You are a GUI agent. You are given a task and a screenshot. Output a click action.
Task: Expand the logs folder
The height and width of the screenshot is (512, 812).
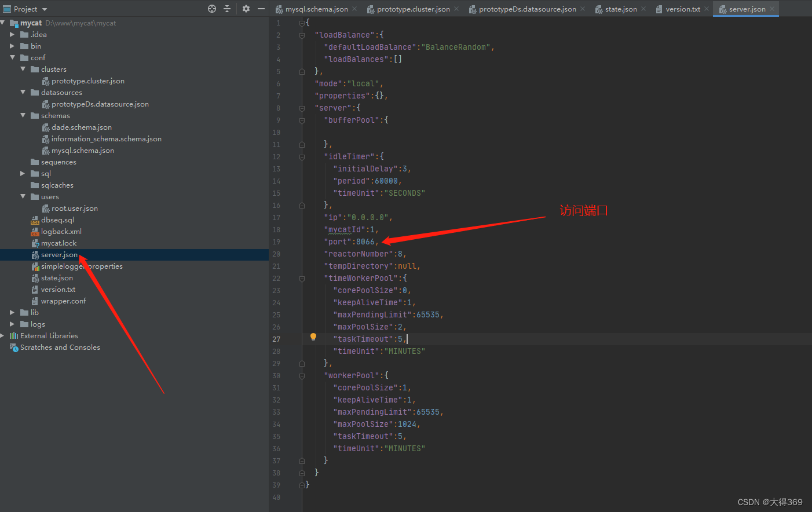[x=12, y=324]
